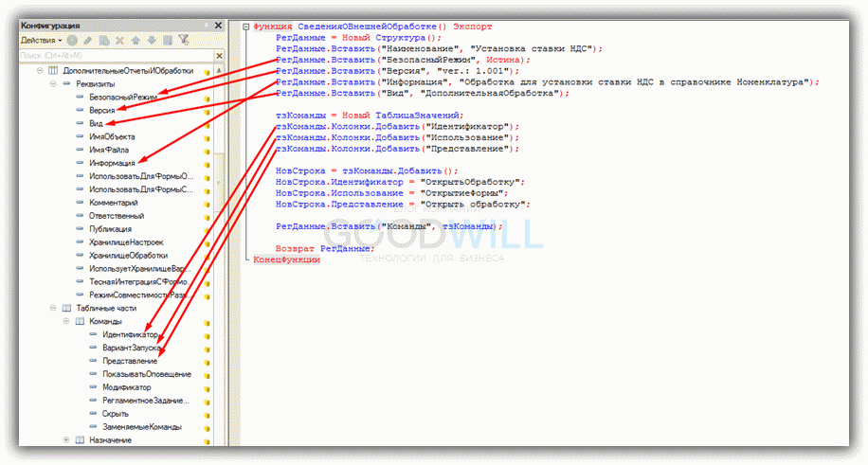Click the filter funnel toolbar icon

point(183,40)
